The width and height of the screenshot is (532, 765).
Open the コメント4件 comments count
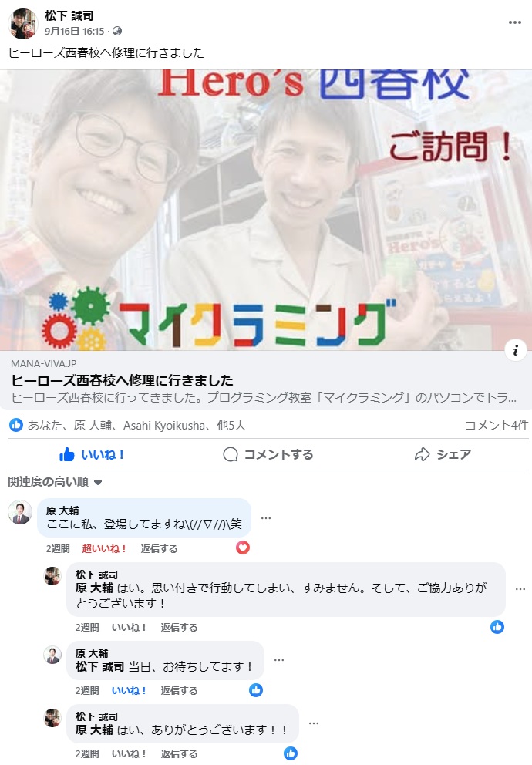(497, 426)
